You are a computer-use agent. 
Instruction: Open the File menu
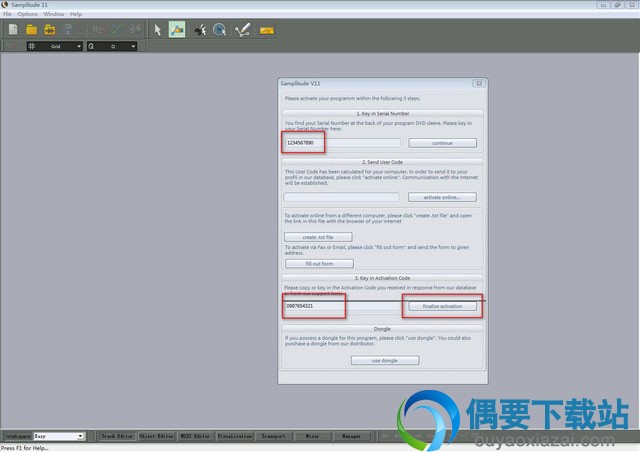coord(7,14)
